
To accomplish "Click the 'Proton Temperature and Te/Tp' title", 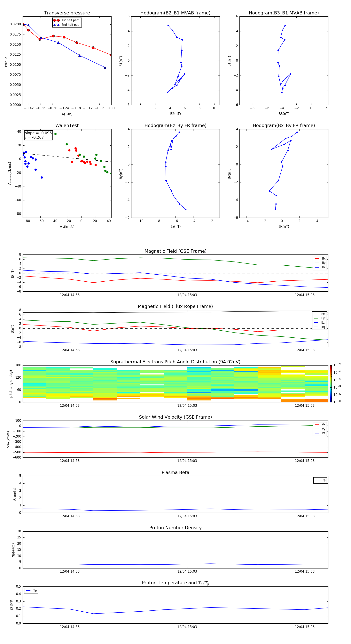I will [175, 583].
